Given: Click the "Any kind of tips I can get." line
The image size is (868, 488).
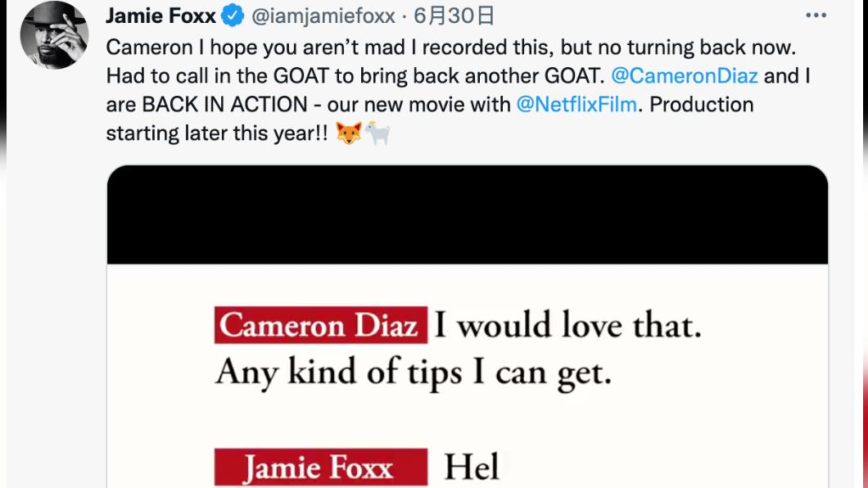Looking at the screenshot, I should click(414, 372).
